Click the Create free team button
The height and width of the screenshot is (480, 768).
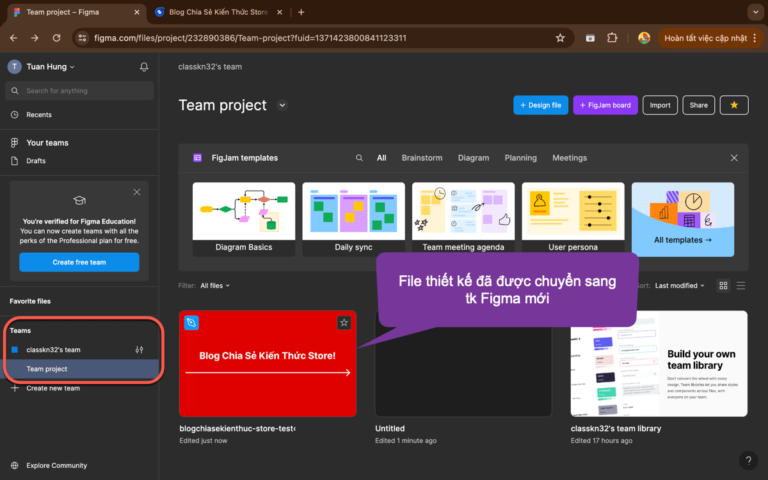(x=79, y=262)
